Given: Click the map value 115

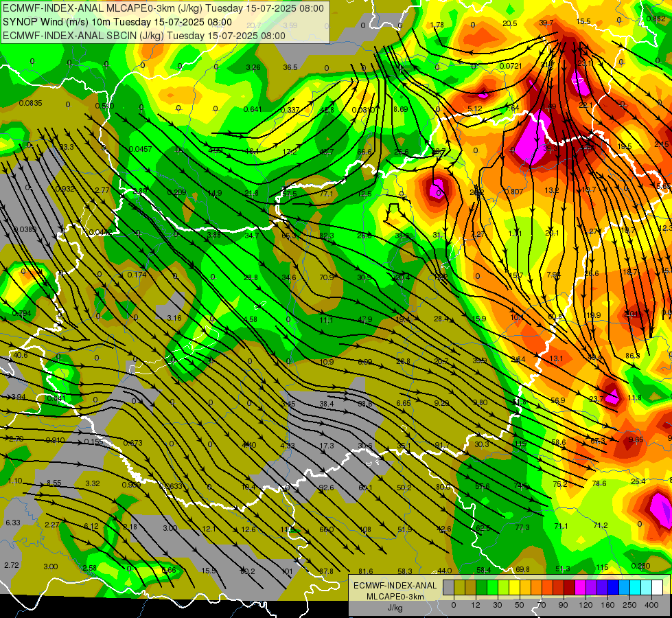Looking at the screenshot, I should 602,567.
